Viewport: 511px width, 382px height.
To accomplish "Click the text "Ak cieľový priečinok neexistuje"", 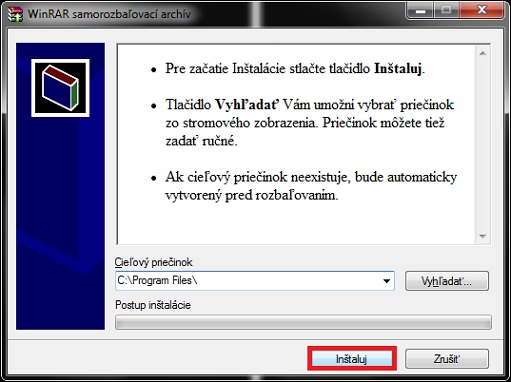I will point(257,177).
